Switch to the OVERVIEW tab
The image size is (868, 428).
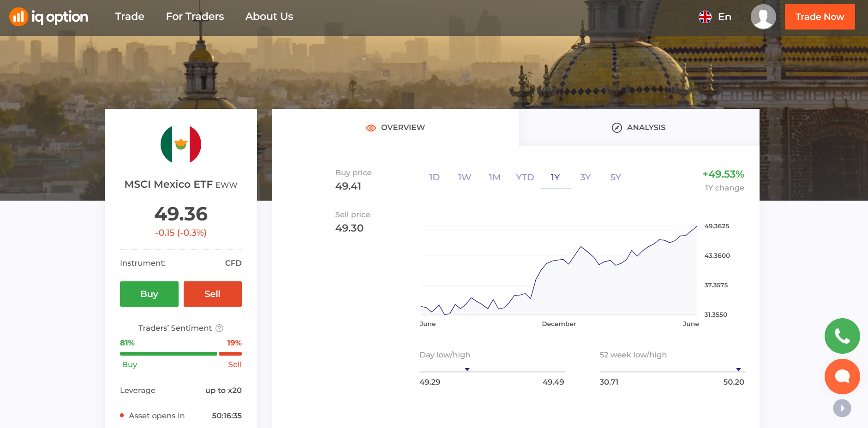point(395,128)
